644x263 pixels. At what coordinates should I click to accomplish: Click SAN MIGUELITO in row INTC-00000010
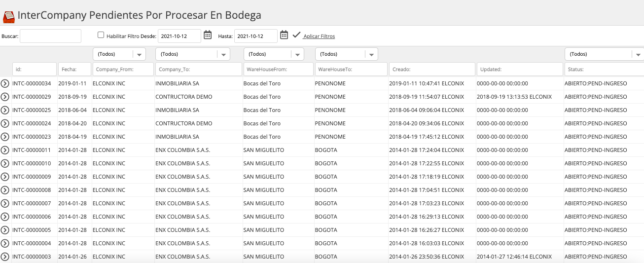264,163
